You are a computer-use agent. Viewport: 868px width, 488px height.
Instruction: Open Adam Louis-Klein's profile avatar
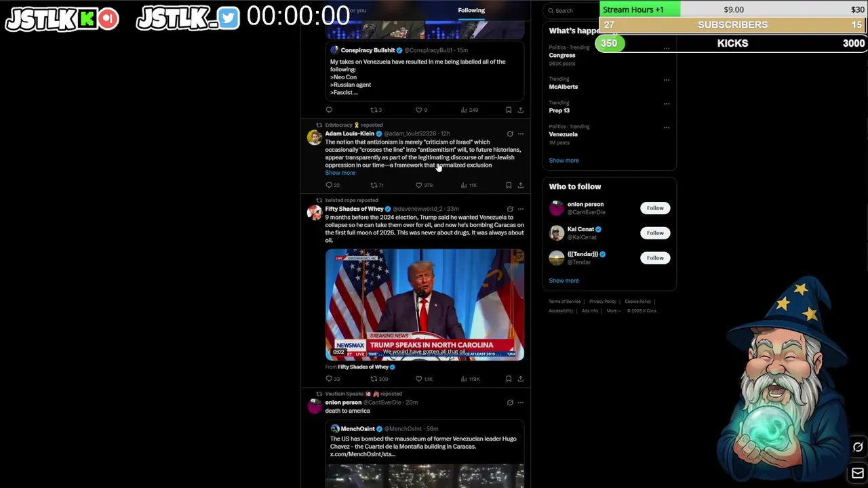314,138
